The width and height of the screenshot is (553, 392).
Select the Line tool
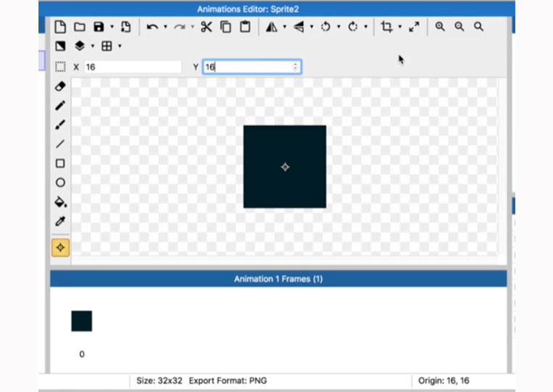click(60, 143)
